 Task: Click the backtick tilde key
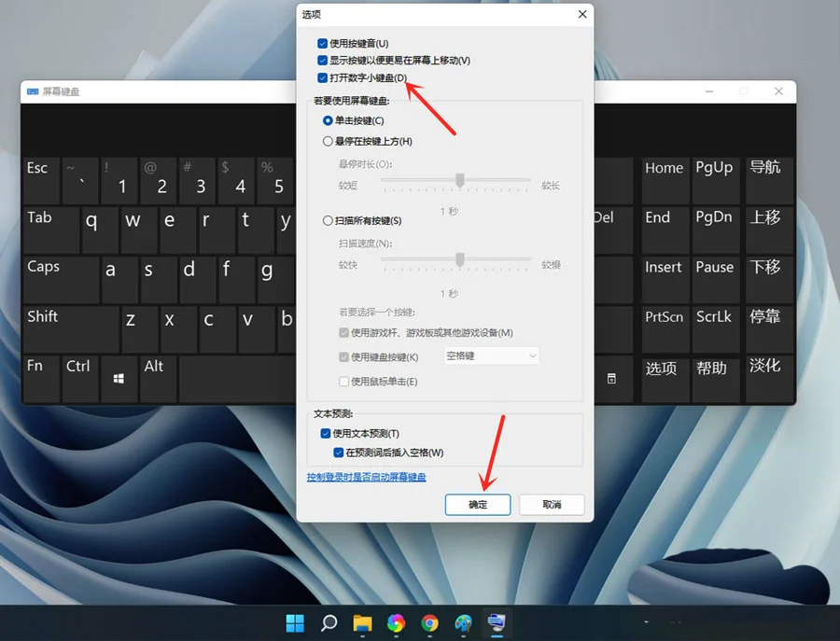80,180
